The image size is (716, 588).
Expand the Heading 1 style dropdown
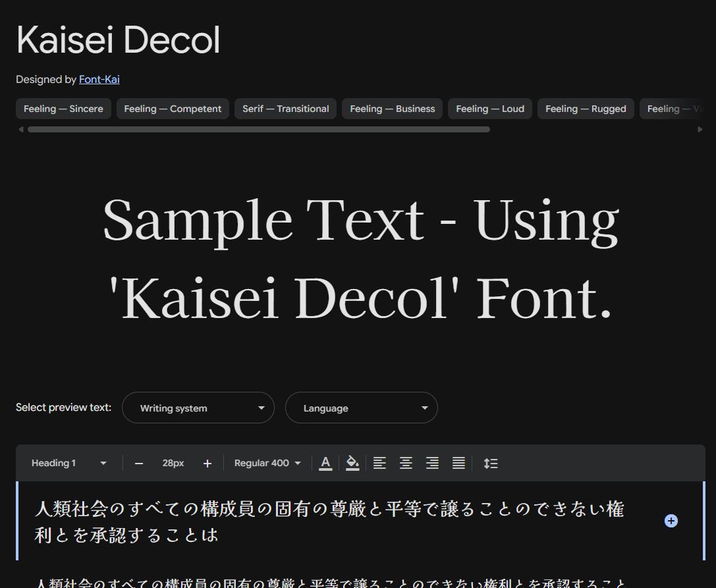point(69,463)
